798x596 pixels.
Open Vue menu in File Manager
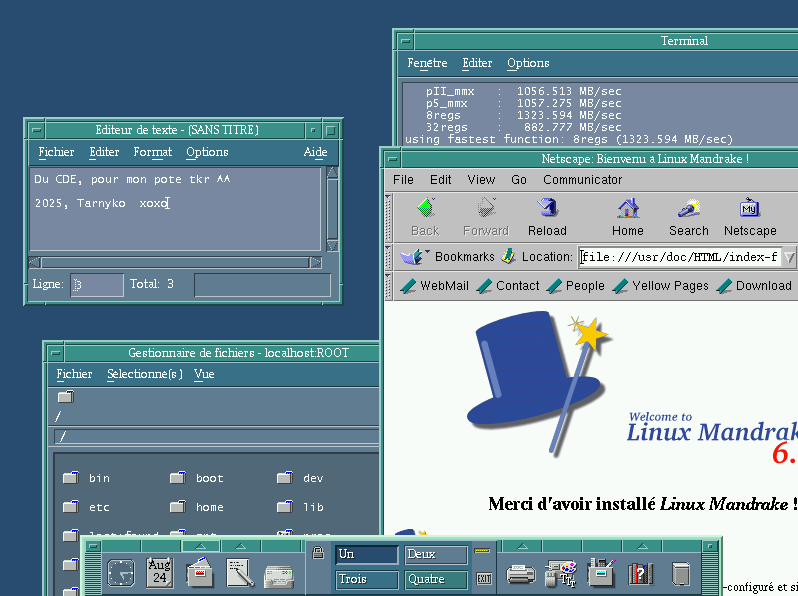(204, 374)
